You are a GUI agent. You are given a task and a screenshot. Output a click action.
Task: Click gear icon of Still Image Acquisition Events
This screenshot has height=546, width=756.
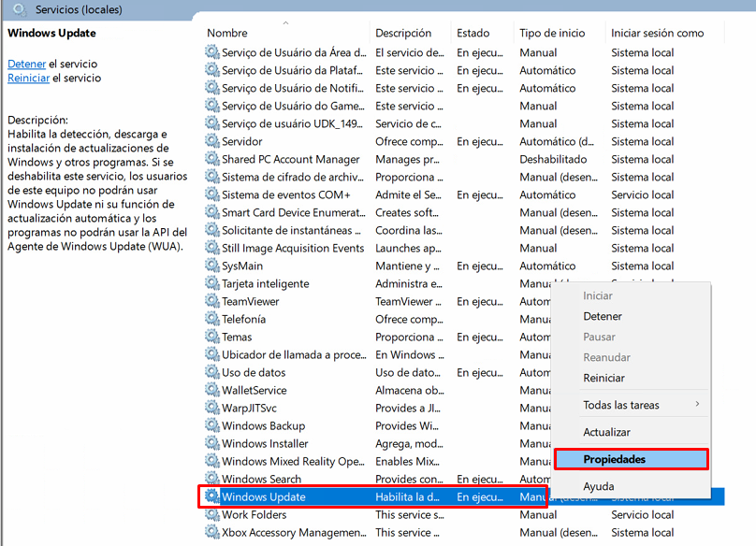212,248
